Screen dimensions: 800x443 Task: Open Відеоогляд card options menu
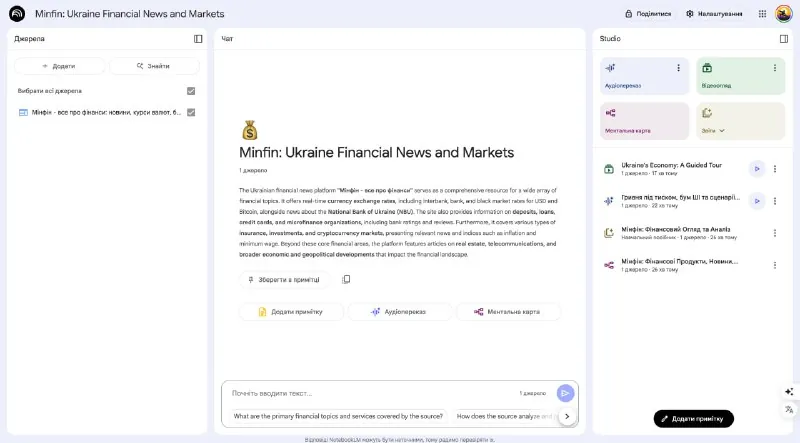[774, 68]
